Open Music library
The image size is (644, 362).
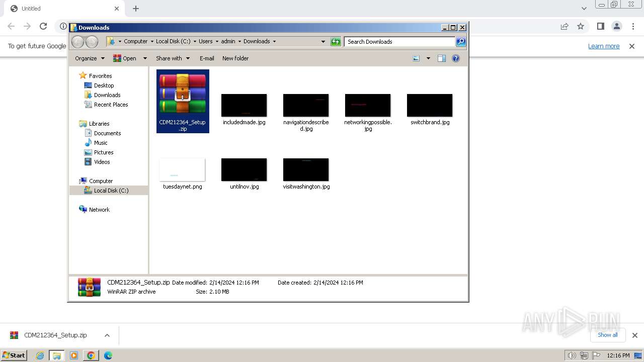pyautogui.click(x=101, y=143)
